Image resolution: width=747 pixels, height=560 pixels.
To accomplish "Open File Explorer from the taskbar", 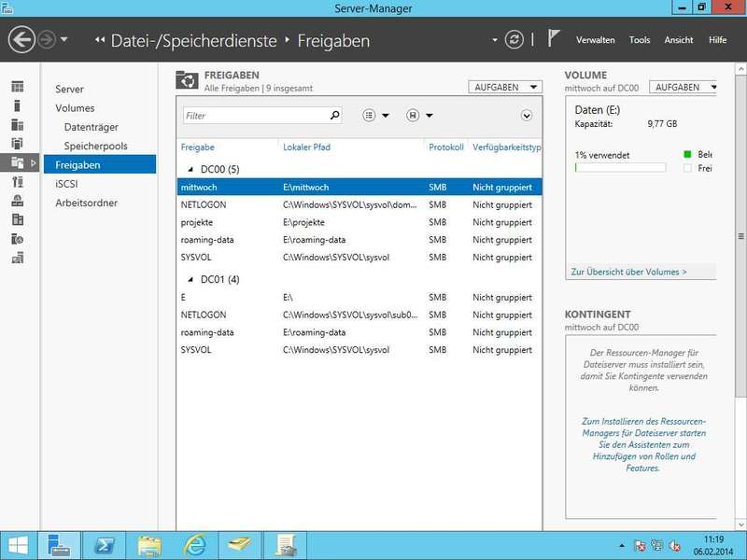I will point(149,545).
